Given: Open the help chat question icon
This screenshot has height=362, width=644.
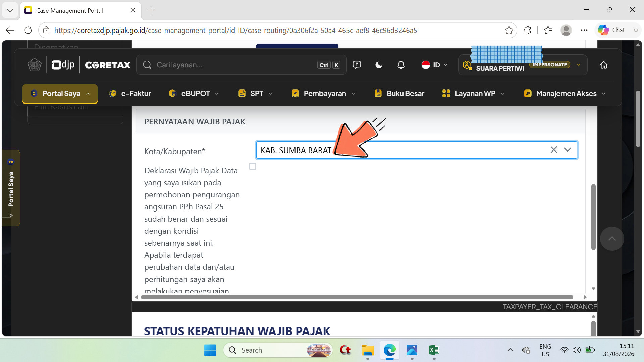Looking at the screenshot, I should [357, 65].
